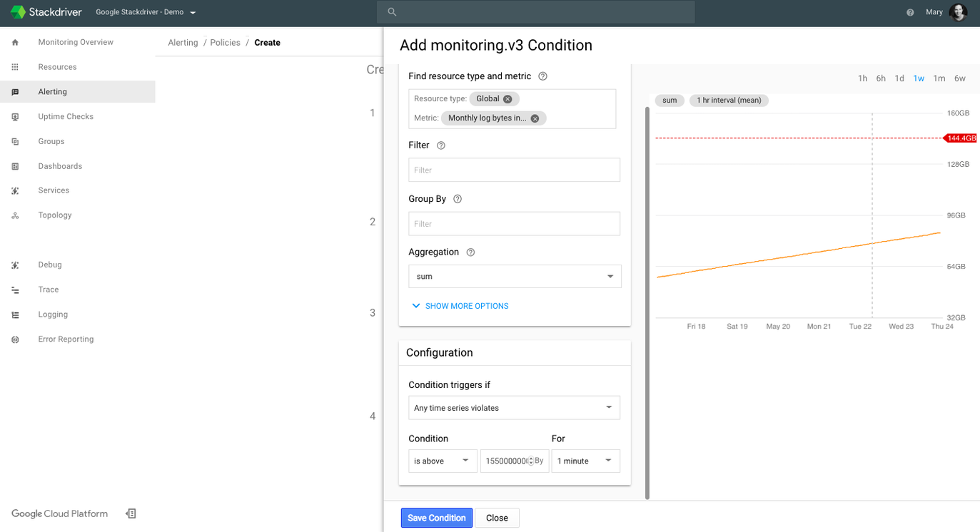This screenshot has width=980, height=532.
Task: Open the Aggregation sum dropdown
Action: (515, 276)
